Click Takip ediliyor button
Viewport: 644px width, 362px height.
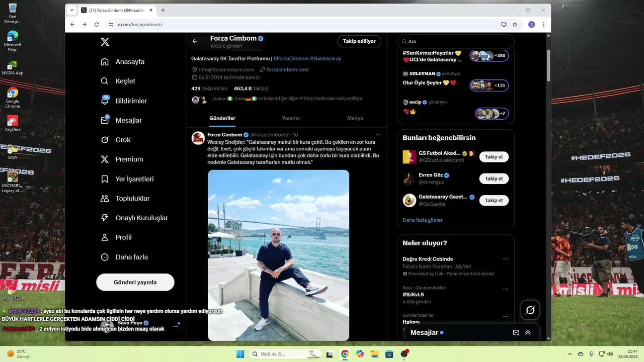click(x=359, y=41)
